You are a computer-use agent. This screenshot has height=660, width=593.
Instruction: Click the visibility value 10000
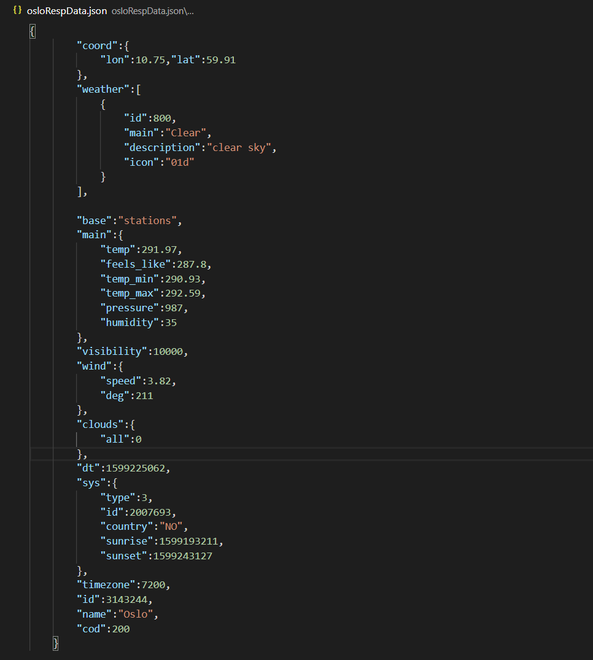[x=168, y=351]
